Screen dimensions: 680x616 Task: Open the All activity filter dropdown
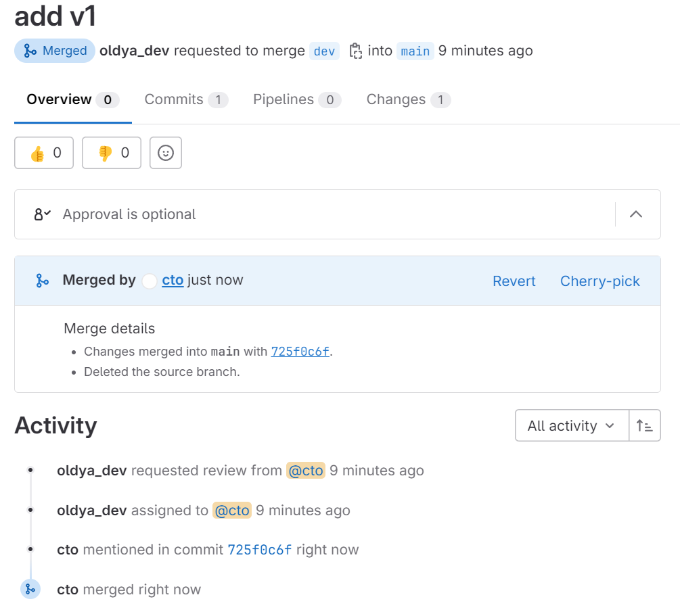pos(572,426)
